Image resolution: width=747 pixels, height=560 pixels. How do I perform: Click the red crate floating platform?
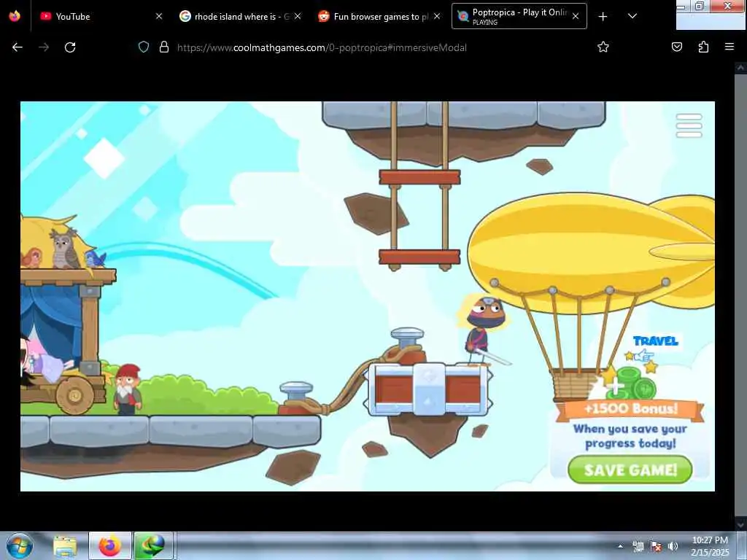tap(427, 389)
